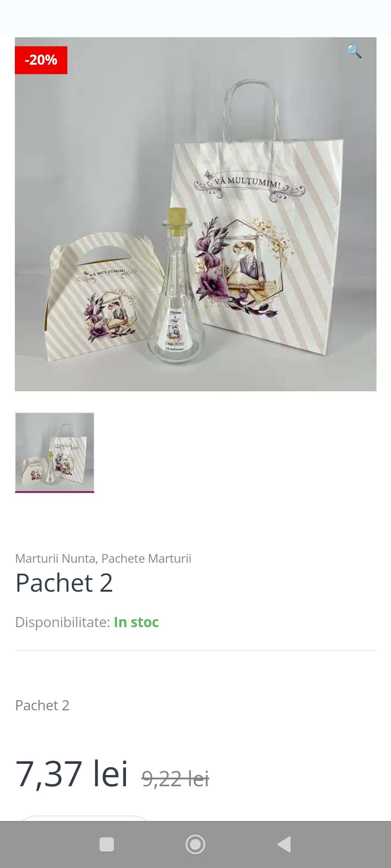
Task: Tap the Android back triangle icon
Action: pos(284,844)
